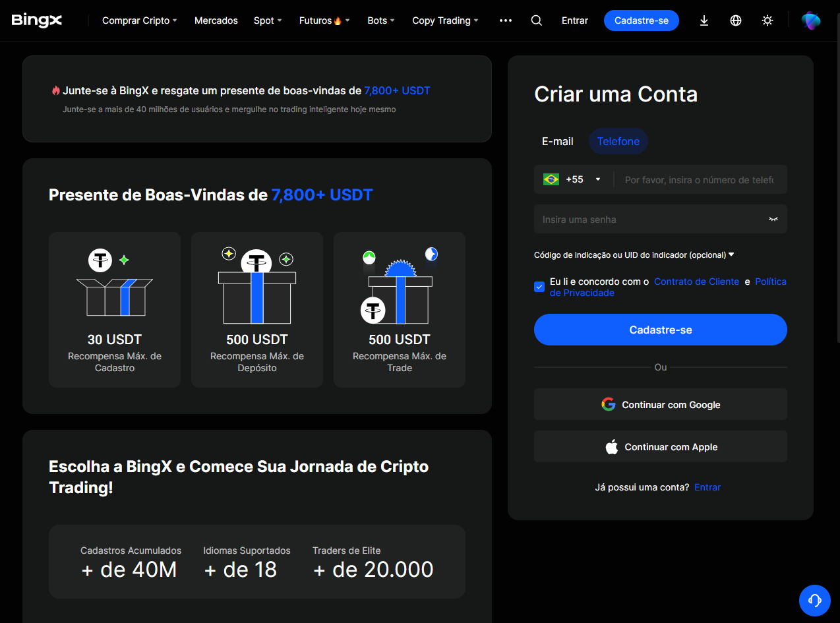This screenshot has width=840, height=623.
Task: Switch to the E-mail tab
Action: [558, 141]
